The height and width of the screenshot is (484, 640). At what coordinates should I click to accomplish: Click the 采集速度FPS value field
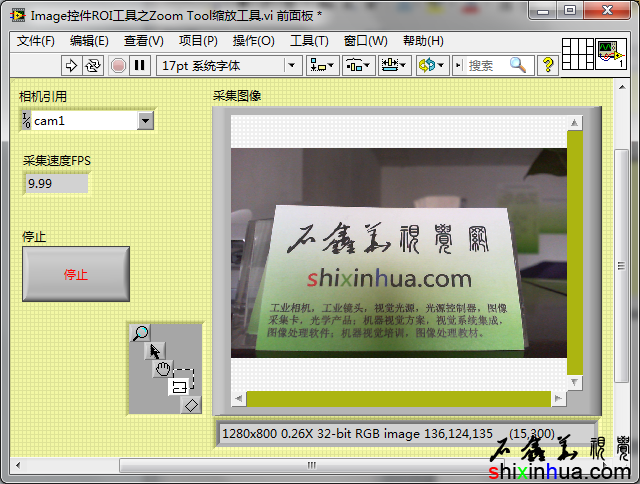[x=56, y=183]
